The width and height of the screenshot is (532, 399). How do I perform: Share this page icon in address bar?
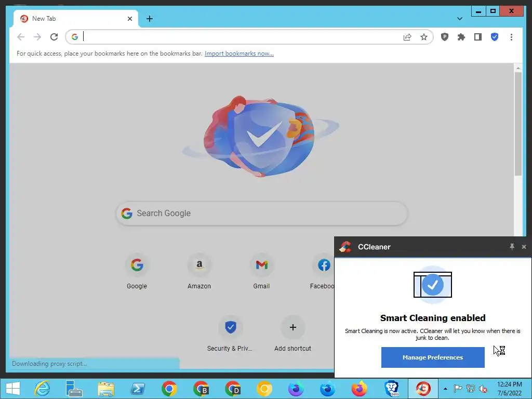[407, 37]
